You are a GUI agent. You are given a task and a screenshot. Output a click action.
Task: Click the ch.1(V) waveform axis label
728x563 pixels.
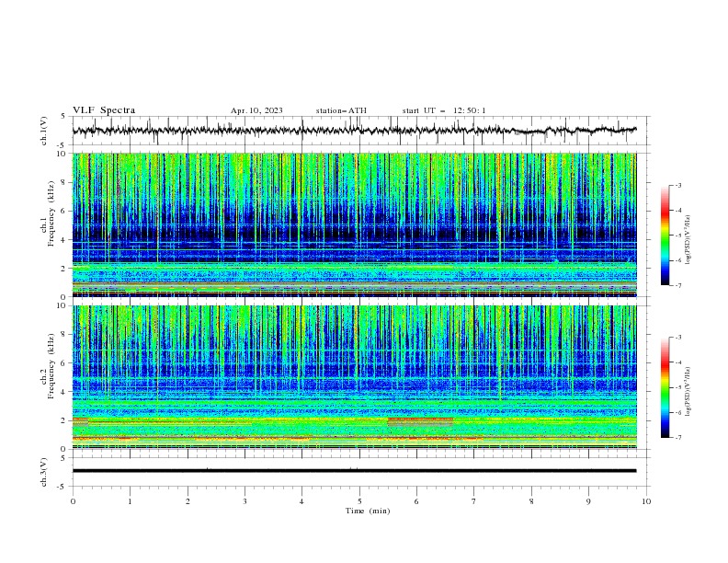(44, 131)
